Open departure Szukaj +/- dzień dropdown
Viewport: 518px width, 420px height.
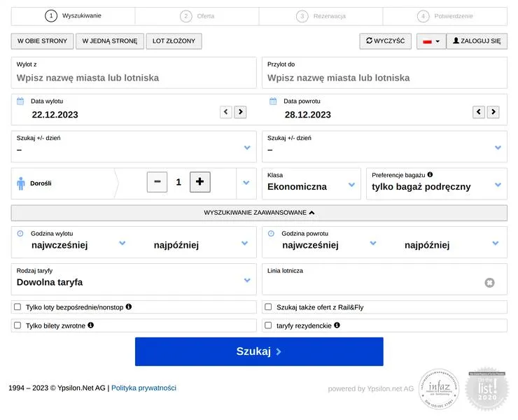tap(134, 147)
